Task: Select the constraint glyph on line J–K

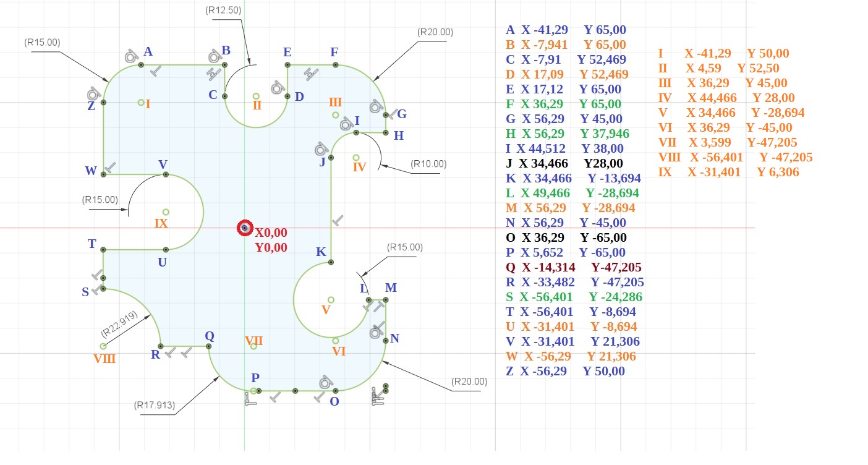Action: [338, 220]
